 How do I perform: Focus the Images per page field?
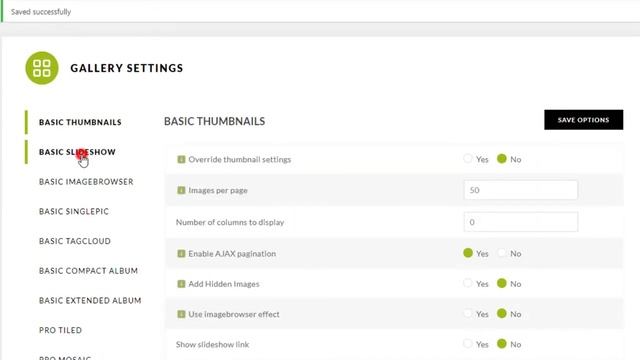coord(520,190)
